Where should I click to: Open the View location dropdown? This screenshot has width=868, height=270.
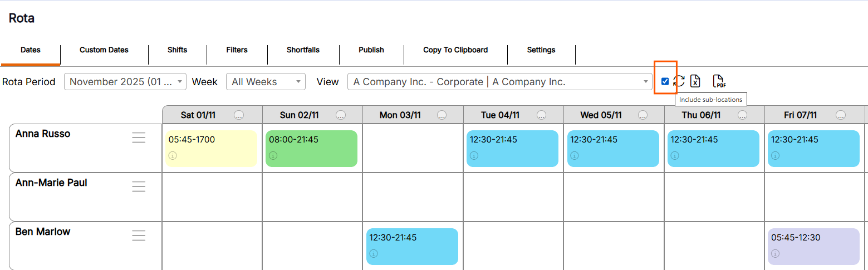[x=499, y=82]
